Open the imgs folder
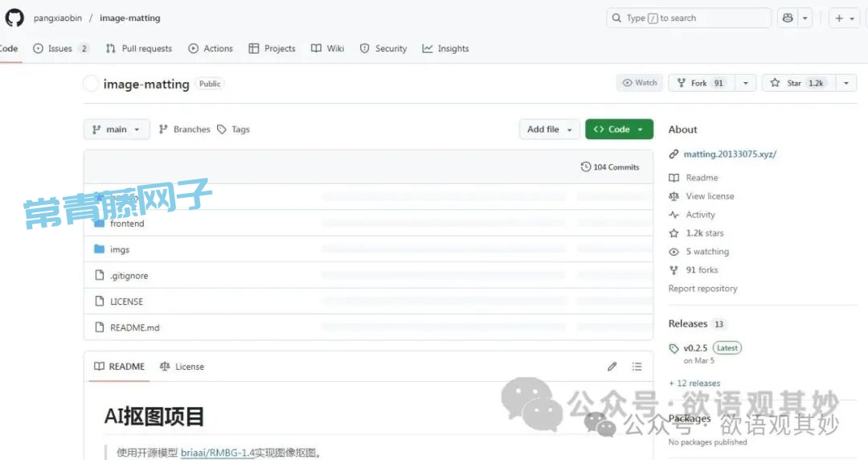Image resolution: width=868 pixels, height=460 pixels. point(120,249)
